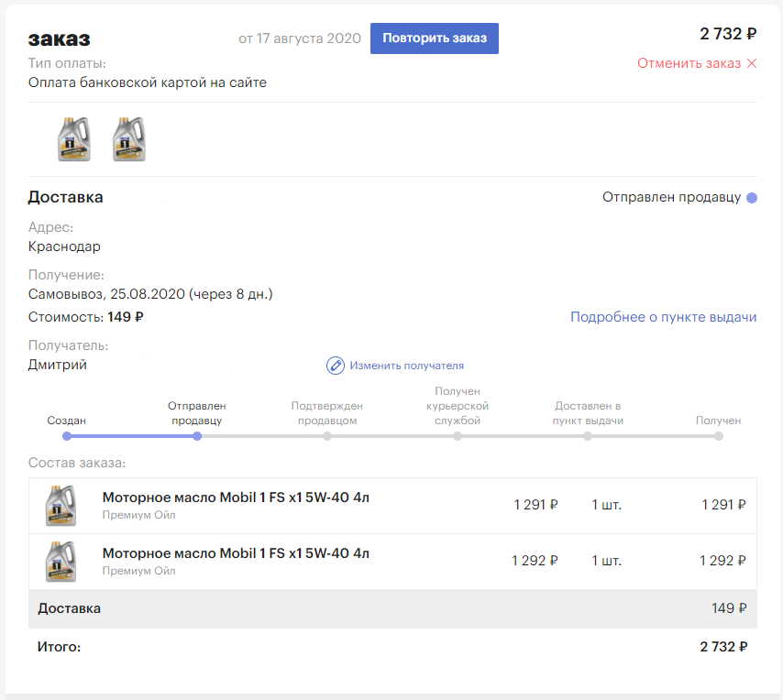Select the final Получен step marker
This screenshot has height=700, width=783.
click(719, 436)
